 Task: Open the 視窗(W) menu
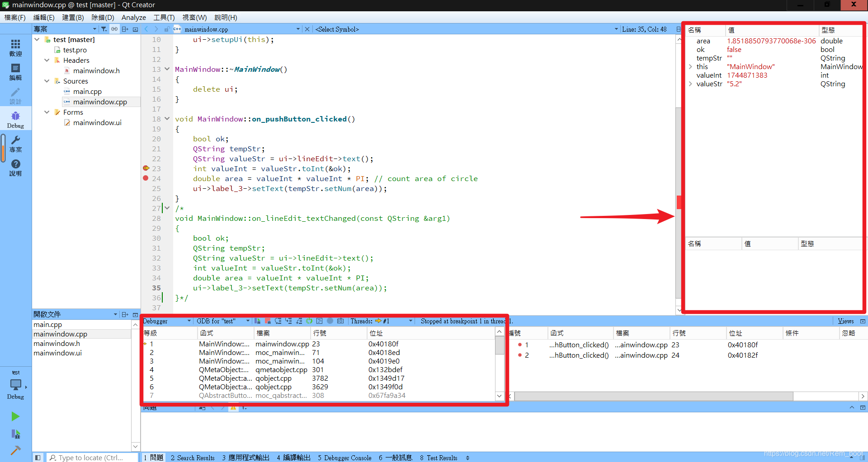click(x=194, y=17)
